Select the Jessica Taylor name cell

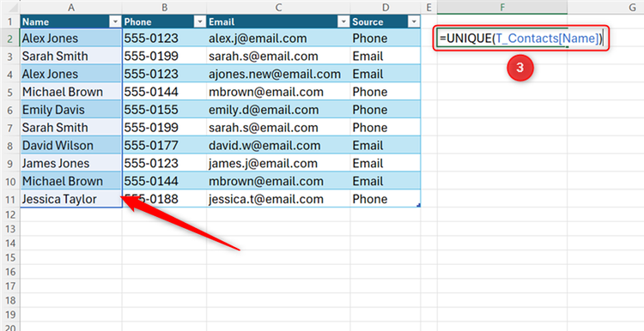(x=71, y=199)
